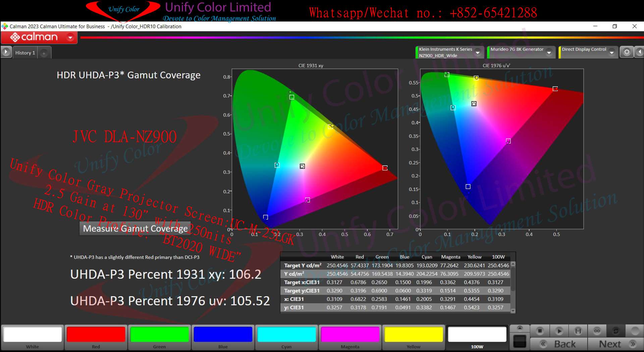644x352 pixels.
Task: Open Direct Display Control dropdown
Action: (x=612, y=52)
